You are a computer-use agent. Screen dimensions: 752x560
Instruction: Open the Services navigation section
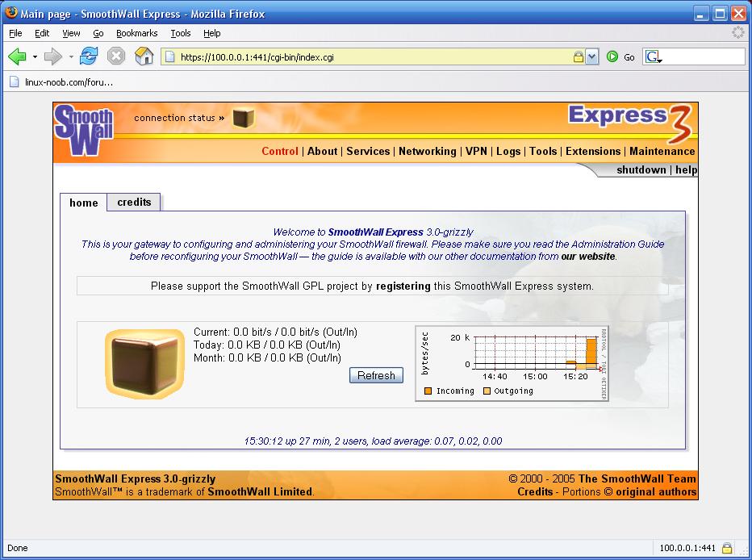coord(368,151)
